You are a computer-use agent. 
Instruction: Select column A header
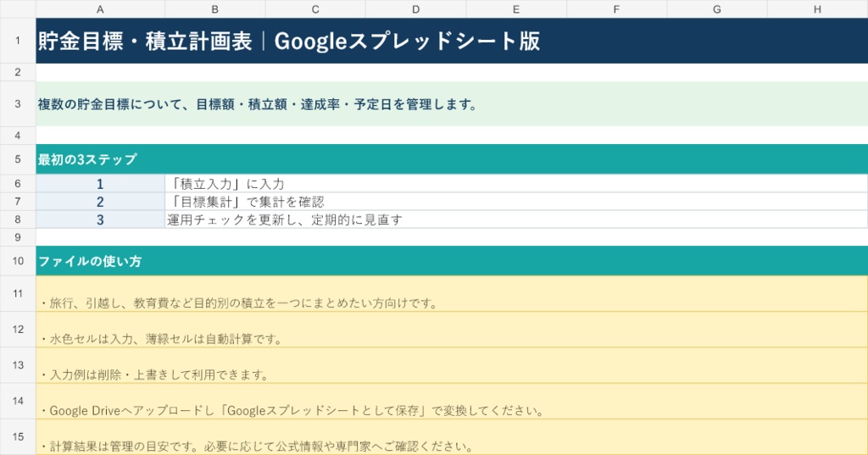coord(100,8)
